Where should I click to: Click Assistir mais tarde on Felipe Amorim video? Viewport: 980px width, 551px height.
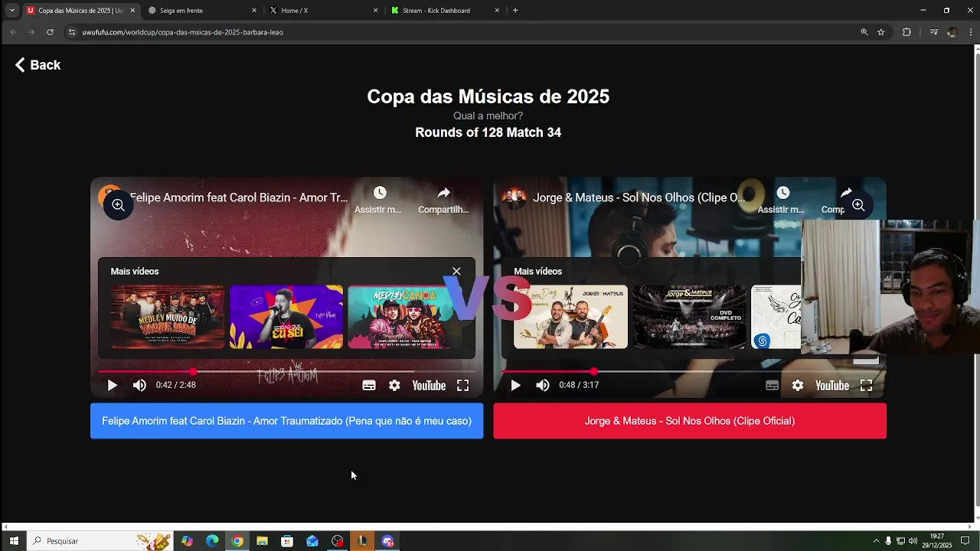coord(378,200)
